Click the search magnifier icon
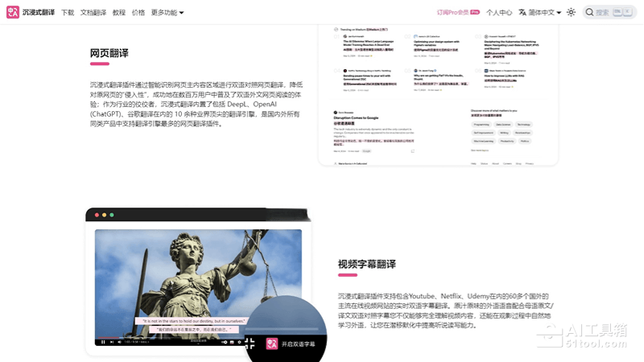The image size is (644, 362). click(x=588, y=12)
